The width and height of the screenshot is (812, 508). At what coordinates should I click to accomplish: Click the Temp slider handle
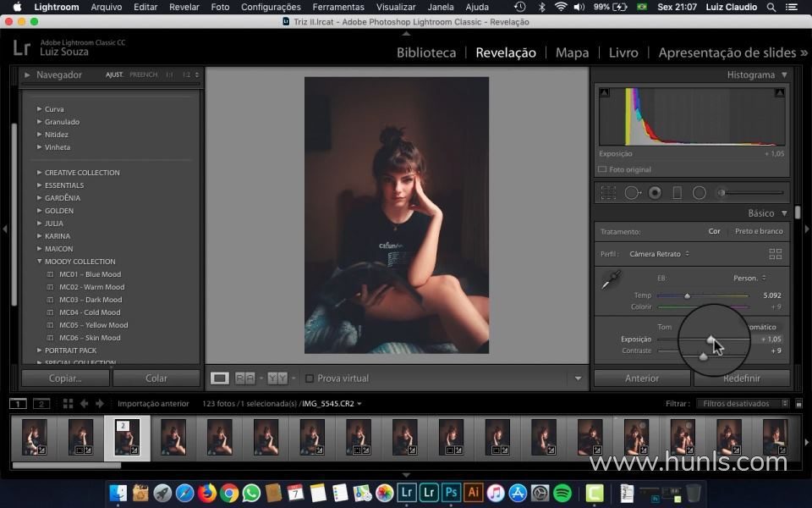[x=688, y=295]
